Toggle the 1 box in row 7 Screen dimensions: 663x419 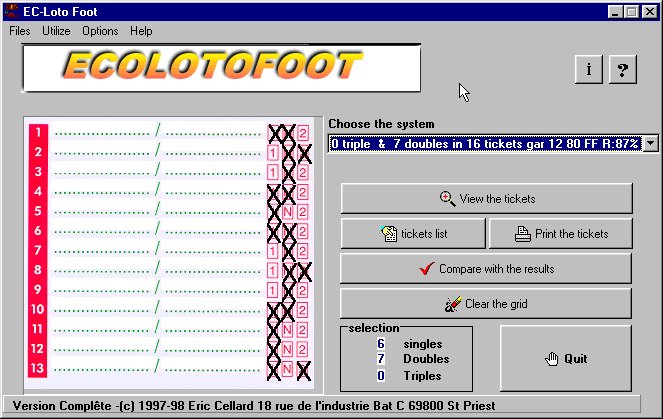(x=273, y=251)
